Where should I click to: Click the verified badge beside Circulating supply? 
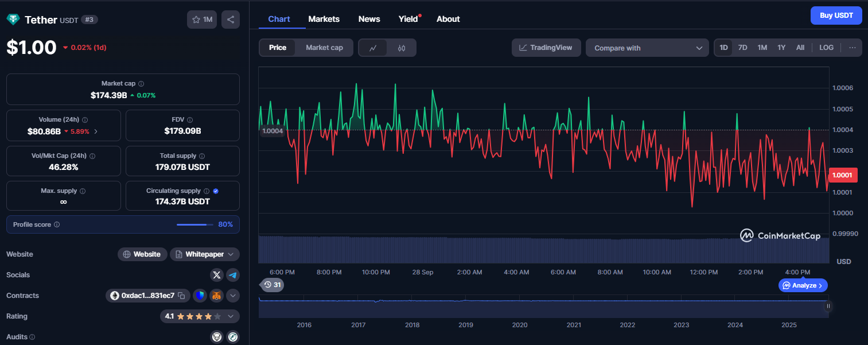coord(216,191)
